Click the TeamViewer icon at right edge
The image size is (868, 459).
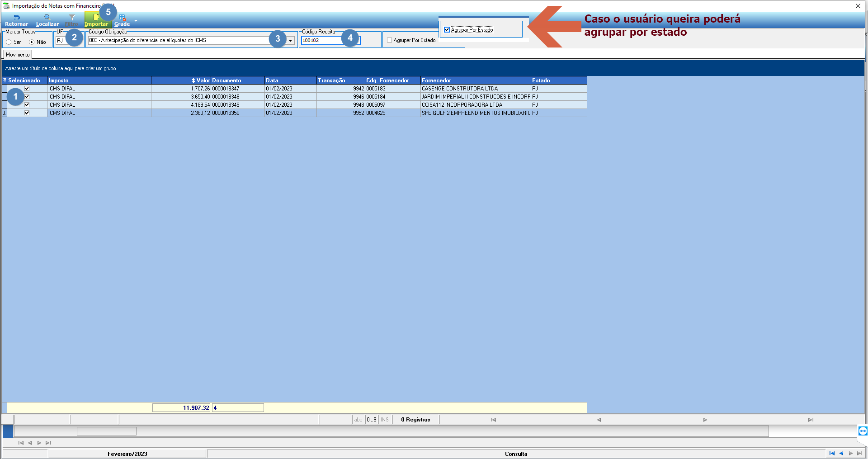tap(863, 431)
